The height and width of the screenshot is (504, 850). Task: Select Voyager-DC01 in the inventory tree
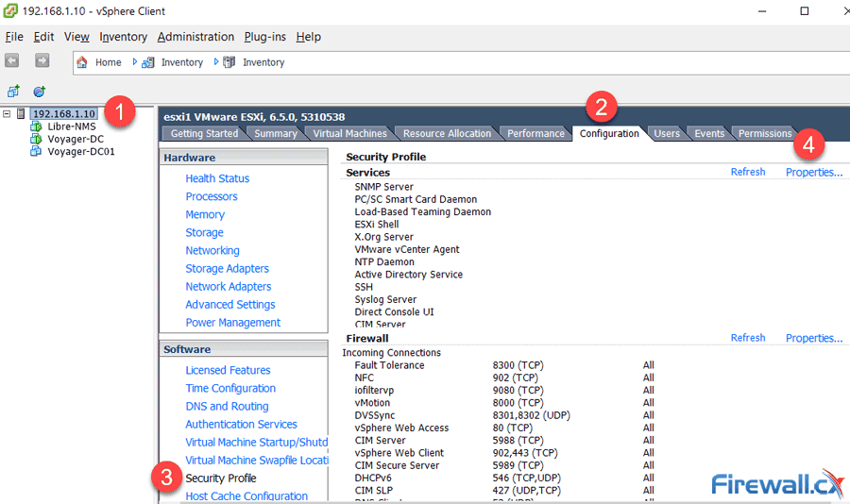pos(81,151)
